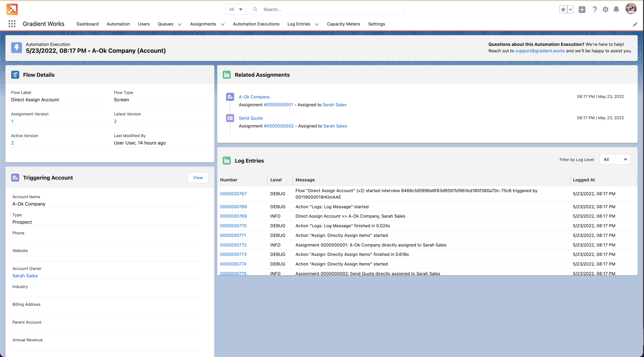
Task: Open the help question mark icon
Action: pyautogui.click(x=595, y=9)
